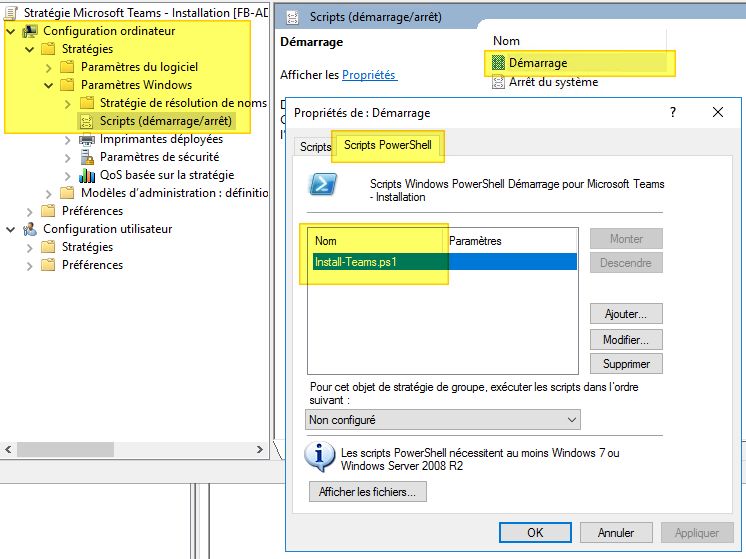746x559 pixels.
Task: Expand the Modèles d'administration node
Action: click(49, 194)
